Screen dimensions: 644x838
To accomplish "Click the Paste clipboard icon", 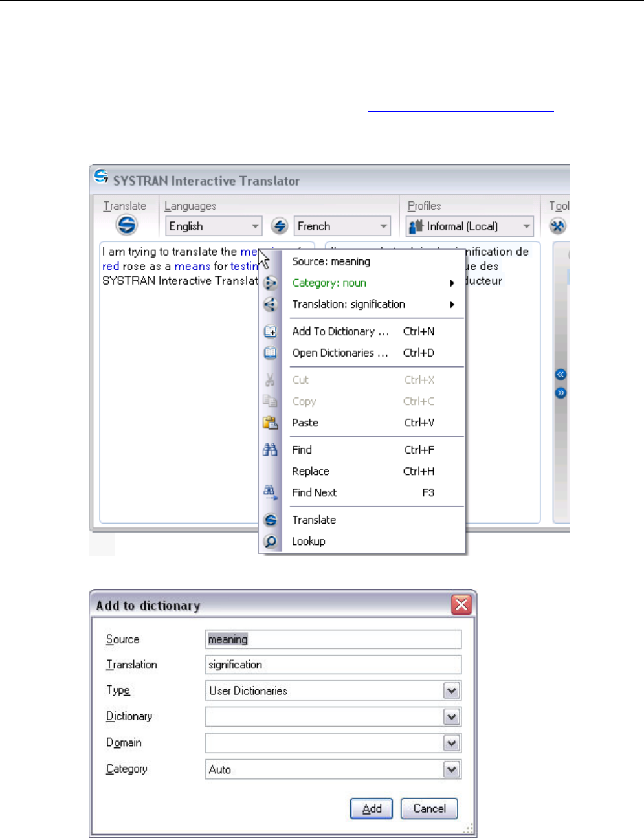I will (270, 423).
